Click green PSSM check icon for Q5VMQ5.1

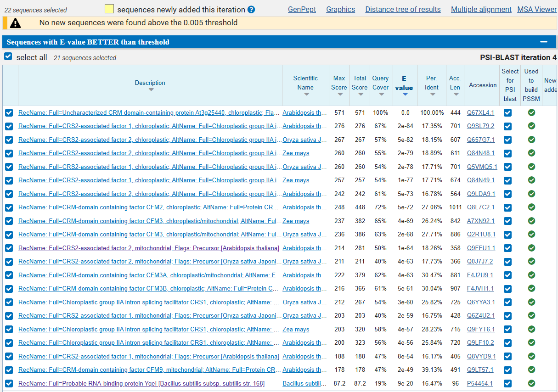[531, 167]
